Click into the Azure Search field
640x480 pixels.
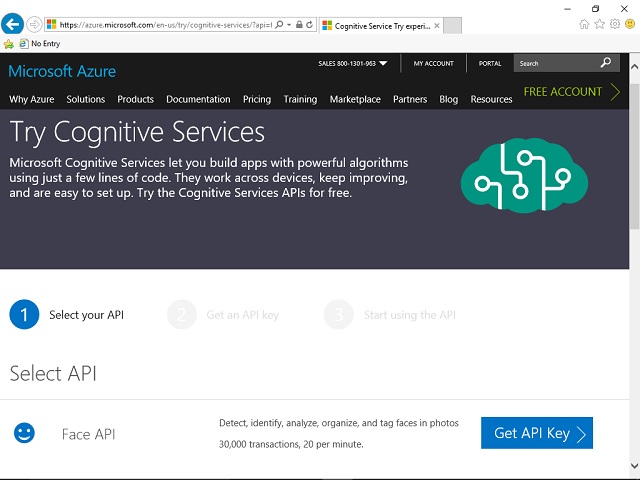(x=555, y=63)
